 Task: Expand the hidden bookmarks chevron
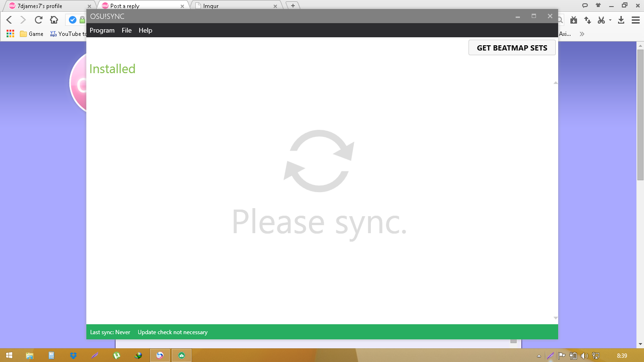[582, 34]
